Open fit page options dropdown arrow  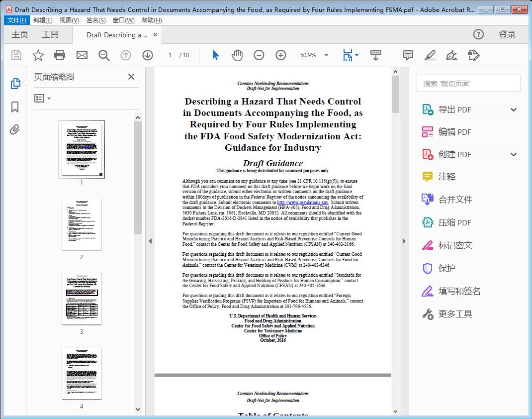pyautogui.click(x=356, y=55)
